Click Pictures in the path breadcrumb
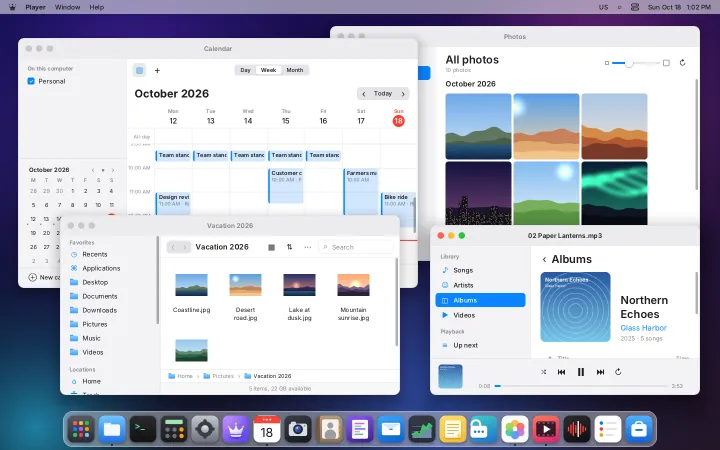The width and height of the screenshot is (720, 450). point(219,376)
